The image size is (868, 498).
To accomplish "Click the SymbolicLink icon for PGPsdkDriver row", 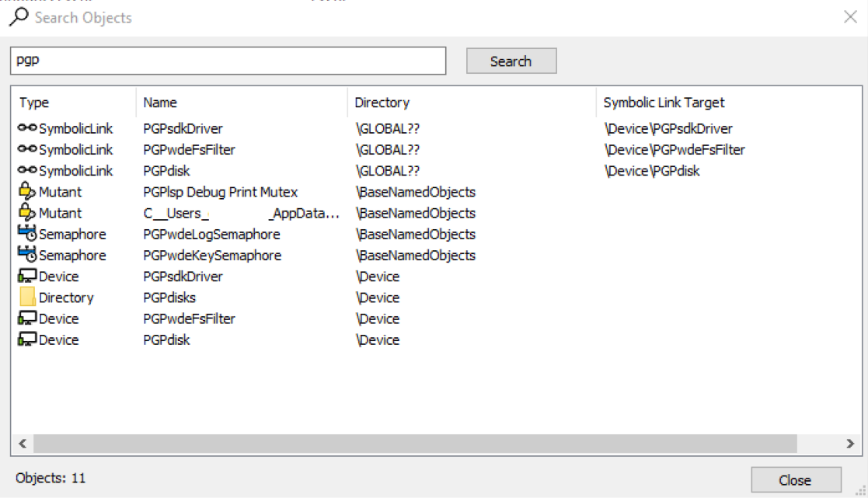I will (27, 128).
